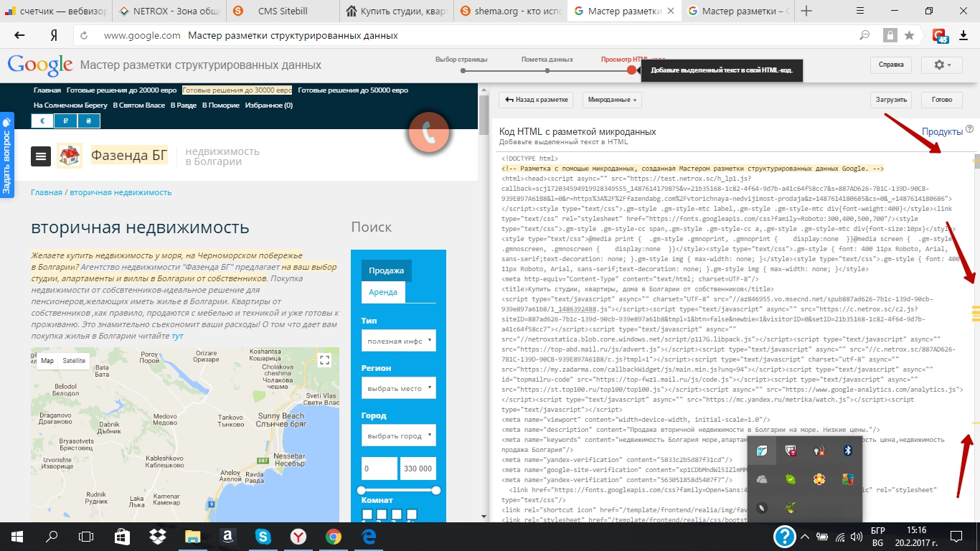Open the red extension icon with badge 45
Image resolution: width=980 pixels, height=551 pixels.
[x=940, y=35]
